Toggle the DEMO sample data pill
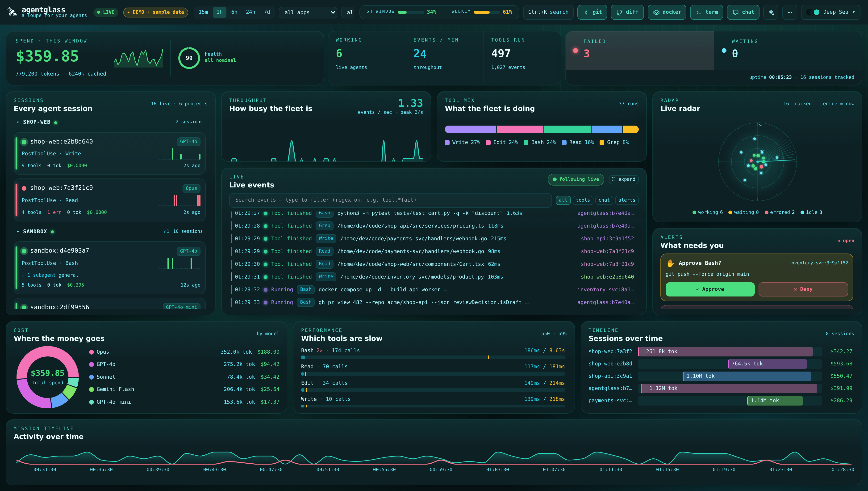Image resolution: width=868 pixels, height=491 pixels. click(155, 12)
